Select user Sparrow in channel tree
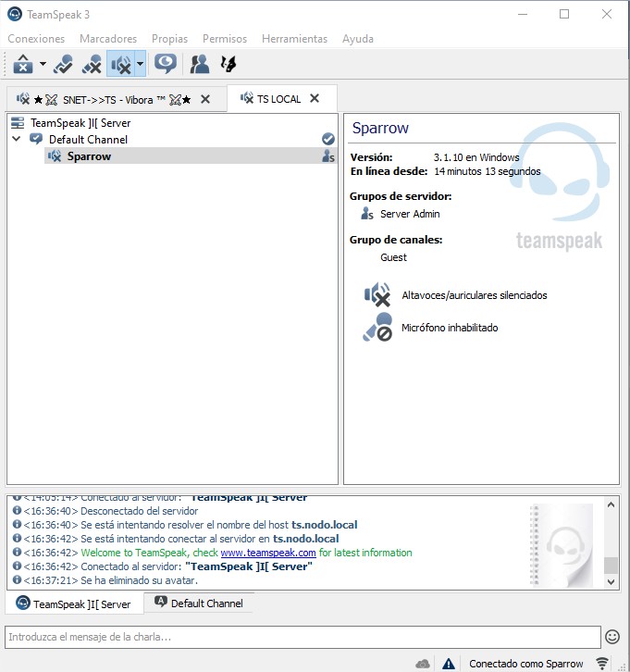Image resolution: width=630 pixels, height=672 pixels. [89, 156]
